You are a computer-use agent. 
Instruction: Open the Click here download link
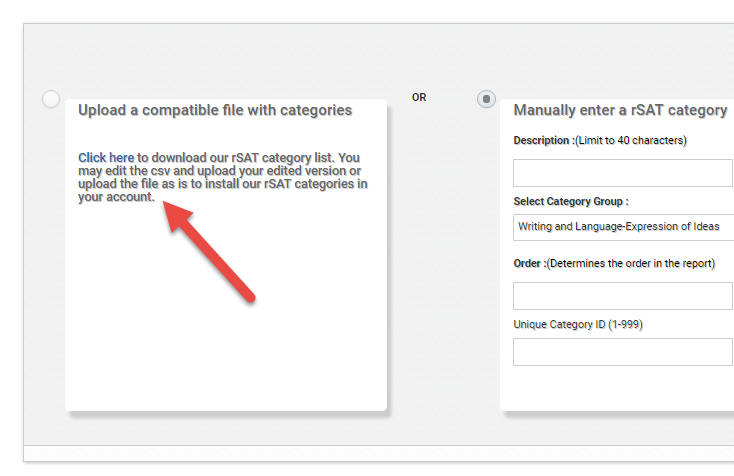coord(106,158)
